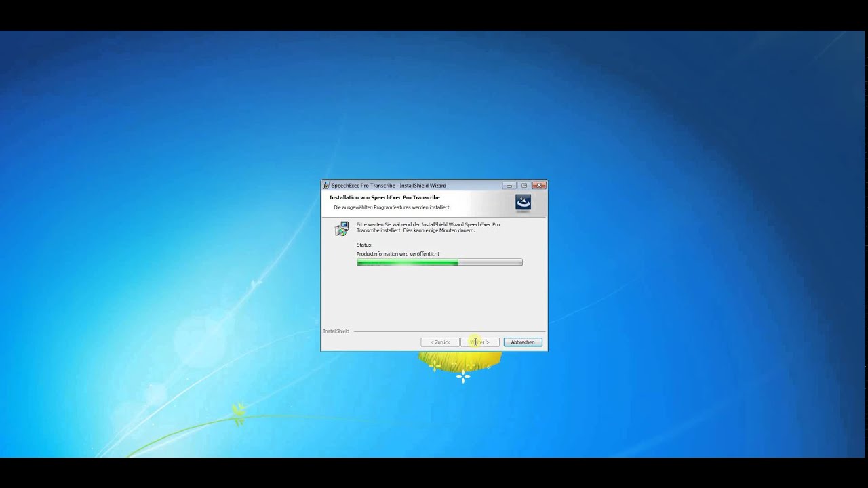Minimize the InstallShield Wizard window
This screenshot has width=868, height=488.
click(509, 185)
